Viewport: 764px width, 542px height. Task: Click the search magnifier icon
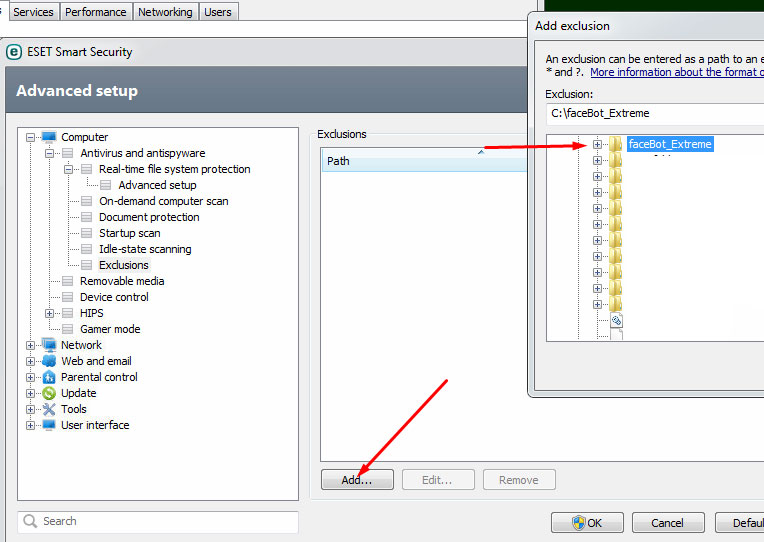coord(30,521)
